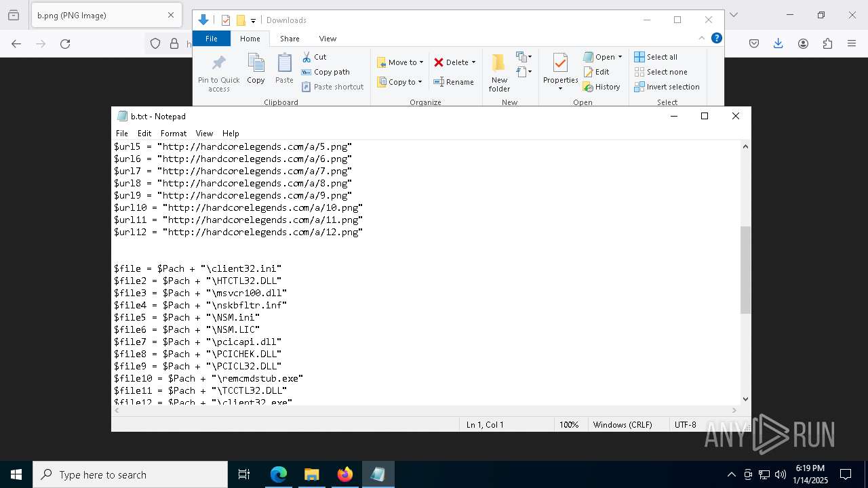Open File Explorer from taskbar
This screenshot has width=868, height=488.
coord(312,474)
